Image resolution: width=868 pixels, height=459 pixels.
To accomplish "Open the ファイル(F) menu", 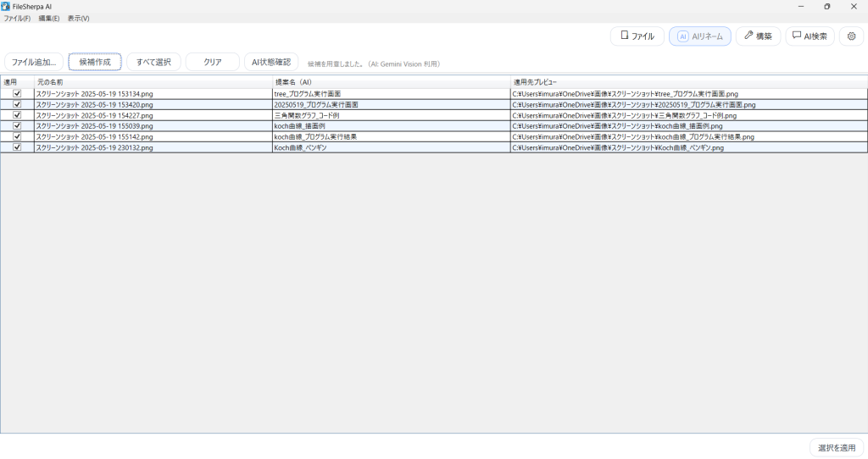I will tap(17, 18).
